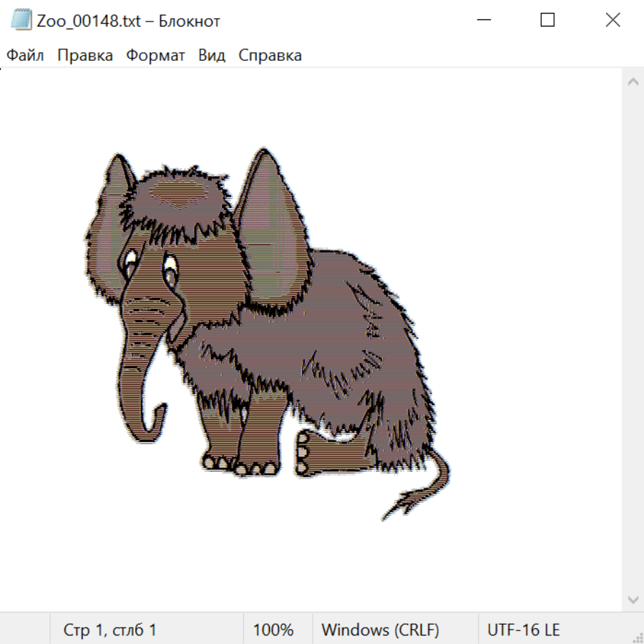644x644 pixels.
Task: Click the UTF-16 LE encoding field
Action: click(x=523, y=630)
